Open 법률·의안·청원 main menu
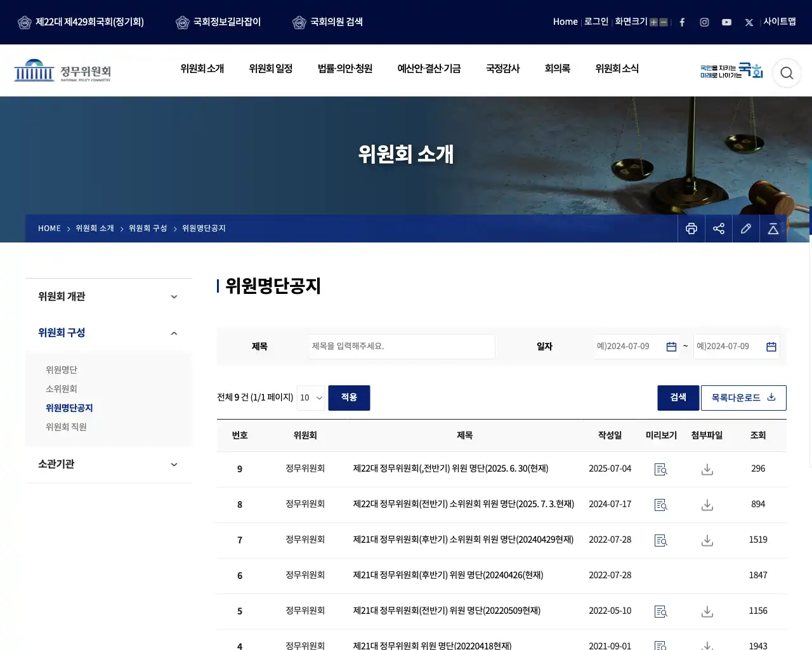This screenshot has width=812, height=650. click(x=345, y=69)
